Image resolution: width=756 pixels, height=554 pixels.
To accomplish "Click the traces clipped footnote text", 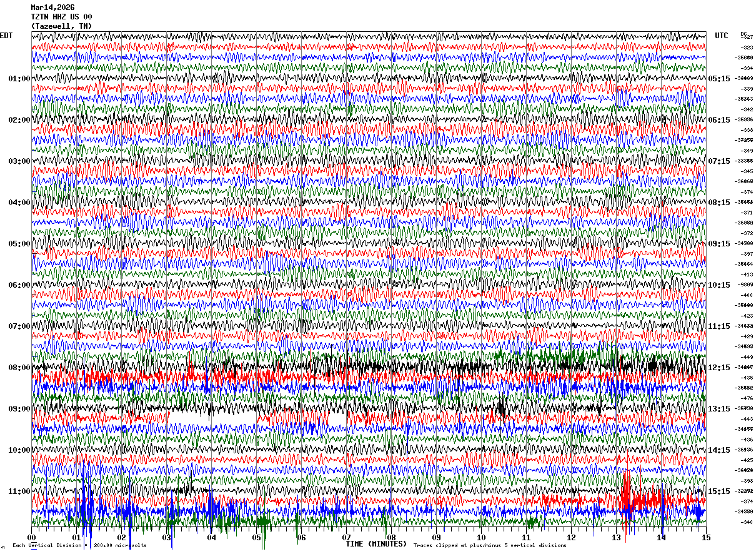I will click(x=490, y=546).
